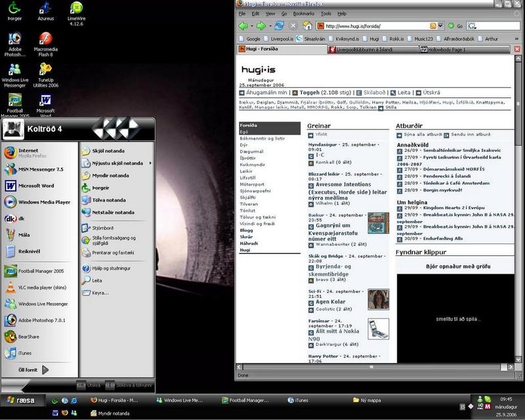This screenshot has height=420, width=525.
Task: Open Azureus desktop shortcut
Action: (x=45, y=10)
